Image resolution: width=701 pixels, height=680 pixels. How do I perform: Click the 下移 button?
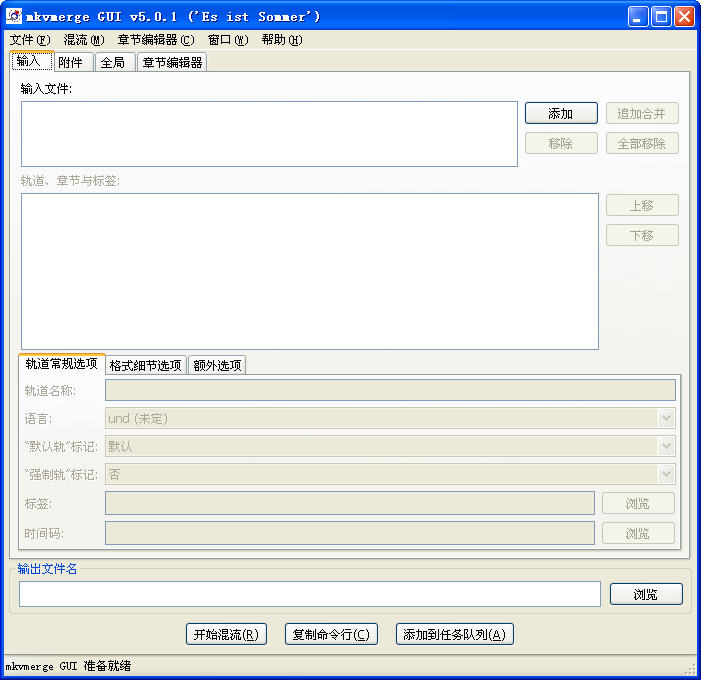(642, 235)
